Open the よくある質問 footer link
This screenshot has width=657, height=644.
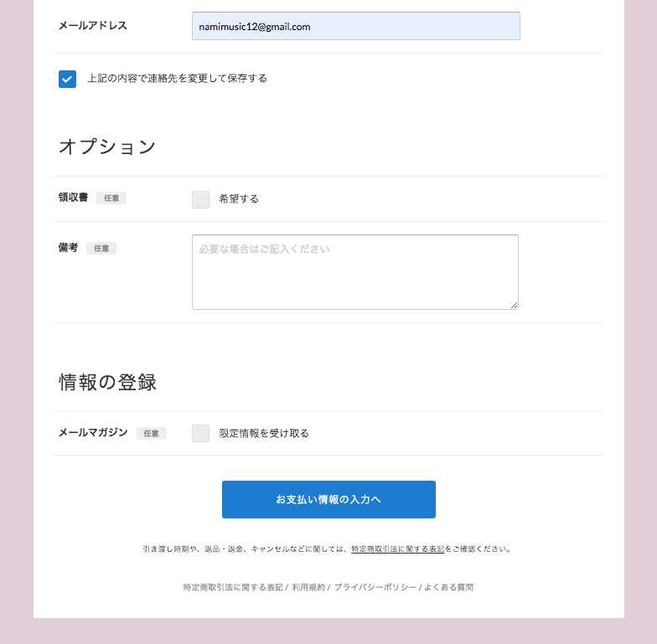click(448, 588)
